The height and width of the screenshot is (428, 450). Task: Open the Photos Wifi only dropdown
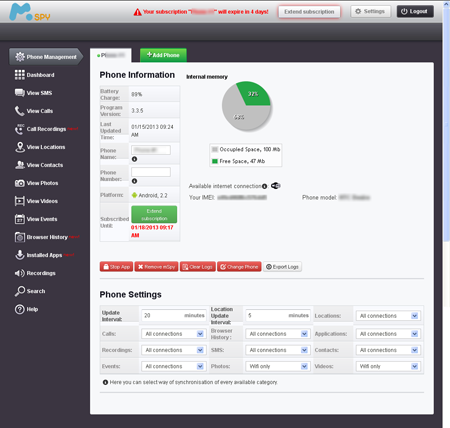tap(278, 366)
